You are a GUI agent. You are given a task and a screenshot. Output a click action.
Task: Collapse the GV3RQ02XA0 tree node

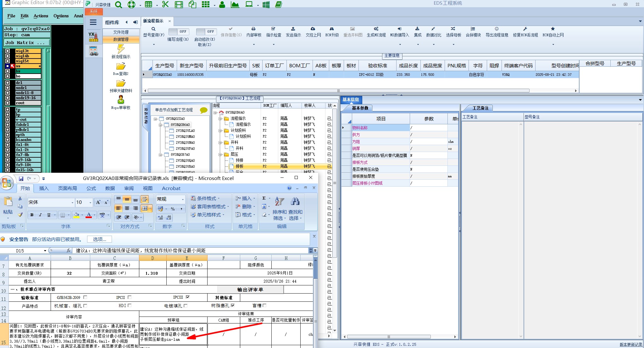155,119
